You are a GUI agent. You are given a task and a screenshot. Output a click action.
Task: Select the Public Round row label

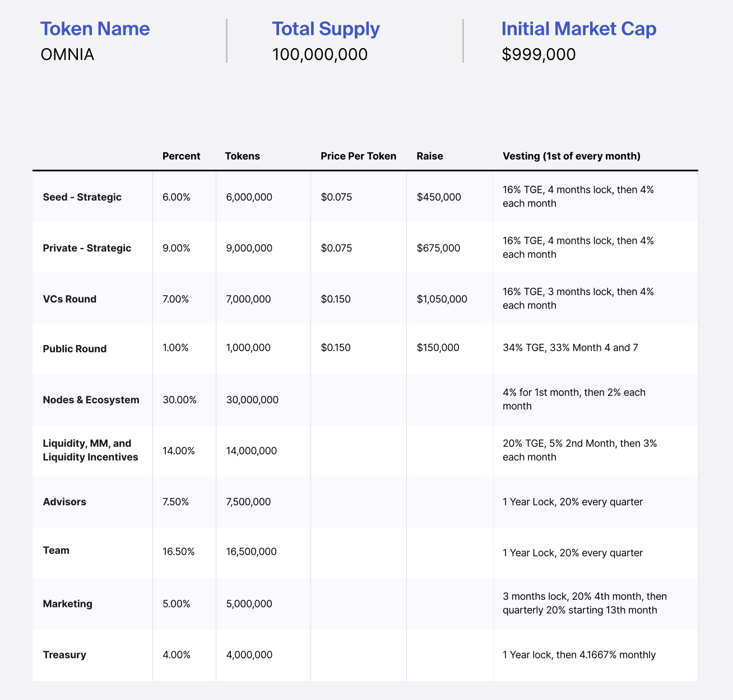(75, 348)
